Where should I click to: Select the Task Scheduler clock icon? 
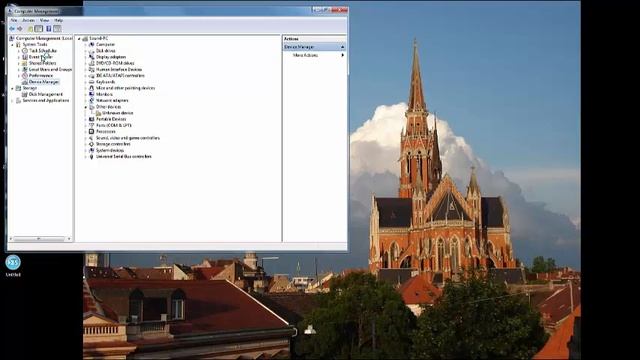25,51
